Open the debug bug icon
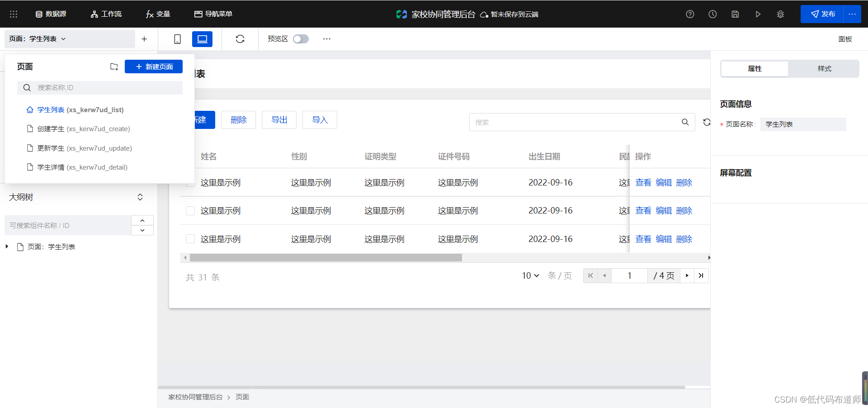The width and height of the screenshot is (868, 408). coord(780,14)
